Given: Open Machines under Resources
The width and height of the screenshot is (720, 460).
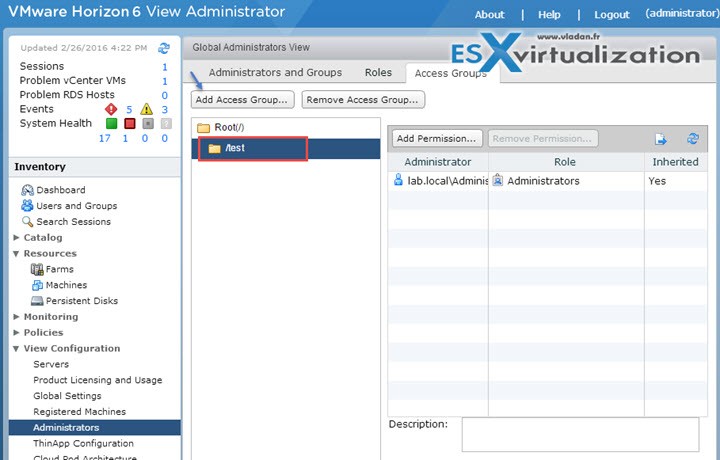Looking at the screenshot, I should 67,285.
